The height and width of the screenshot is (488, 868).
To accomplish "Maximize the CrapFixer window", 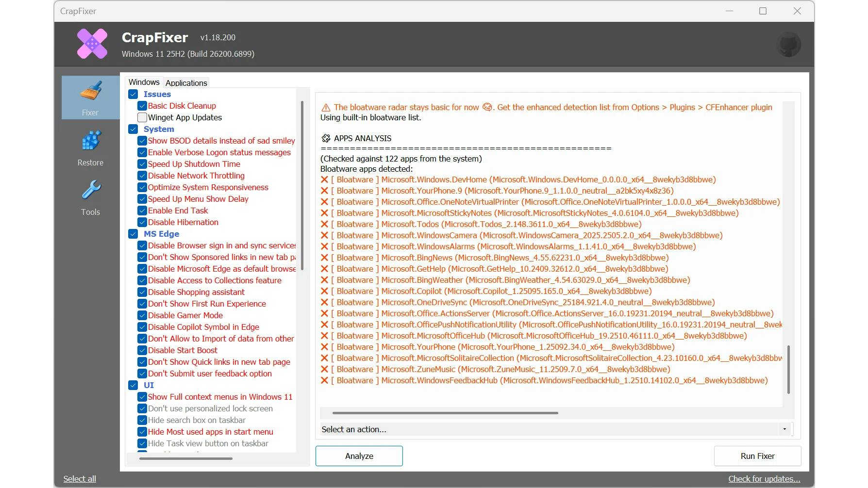I will (x=763, y=11).
